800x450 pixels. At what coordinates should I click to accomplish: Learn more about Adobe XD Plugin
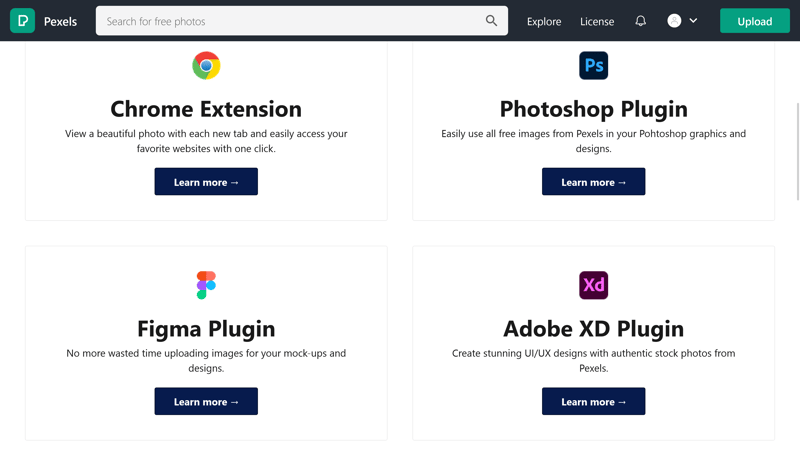coord(593,402)
